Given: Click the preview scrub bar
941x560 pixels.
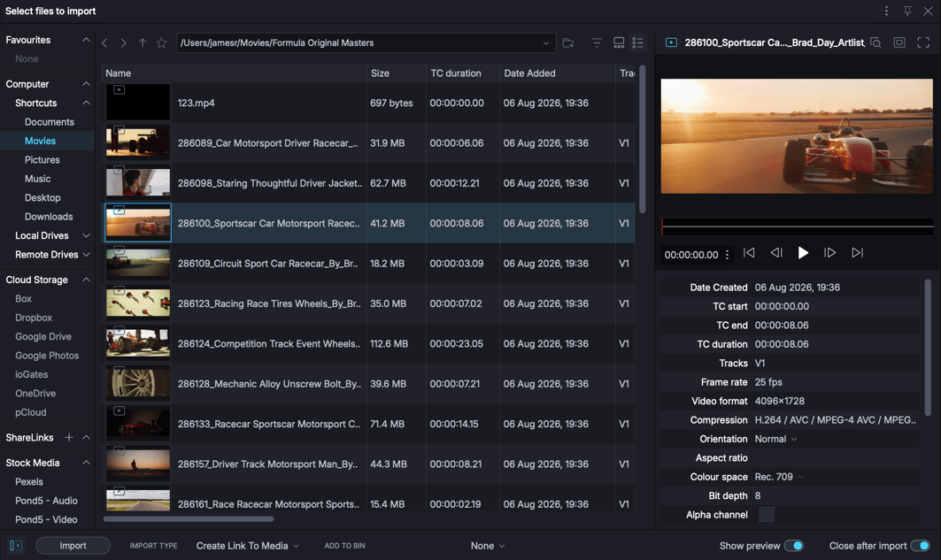Looking at the screenshot, I should pos(797,226).
